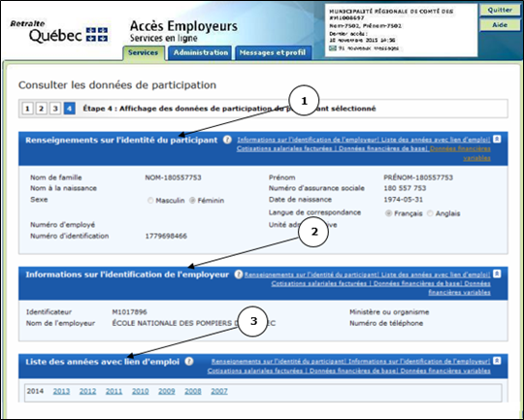Go back to step 1
This screenshot has height=420, width=524.
coord(28,109)
